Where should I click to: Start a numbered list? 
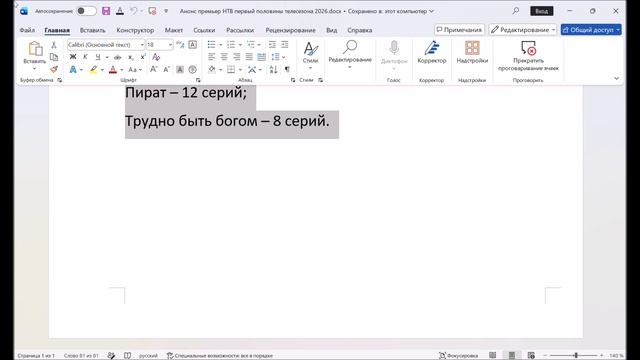pyautogui.click(x=231, y=44)
